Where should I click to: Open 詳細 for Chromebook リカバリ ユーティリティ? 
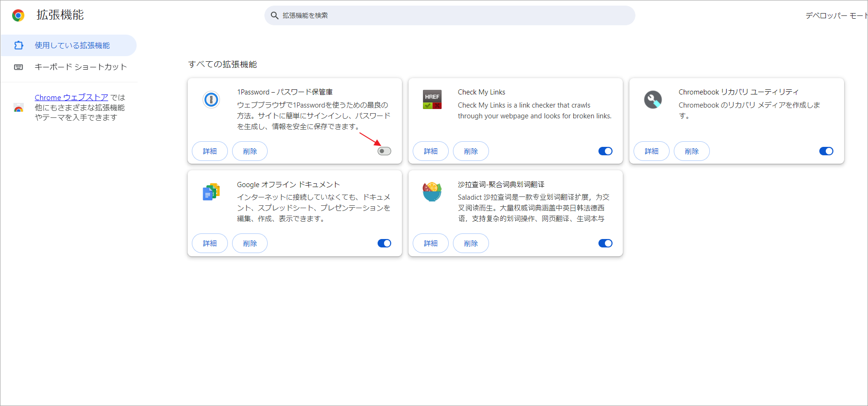click(x=651, y=151)
